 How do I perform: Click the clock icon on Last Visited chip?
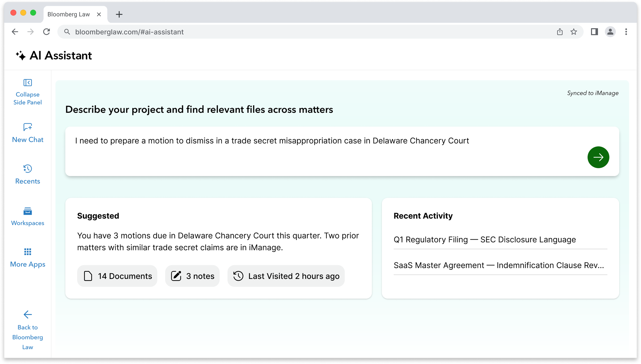(x=238, y=276)
